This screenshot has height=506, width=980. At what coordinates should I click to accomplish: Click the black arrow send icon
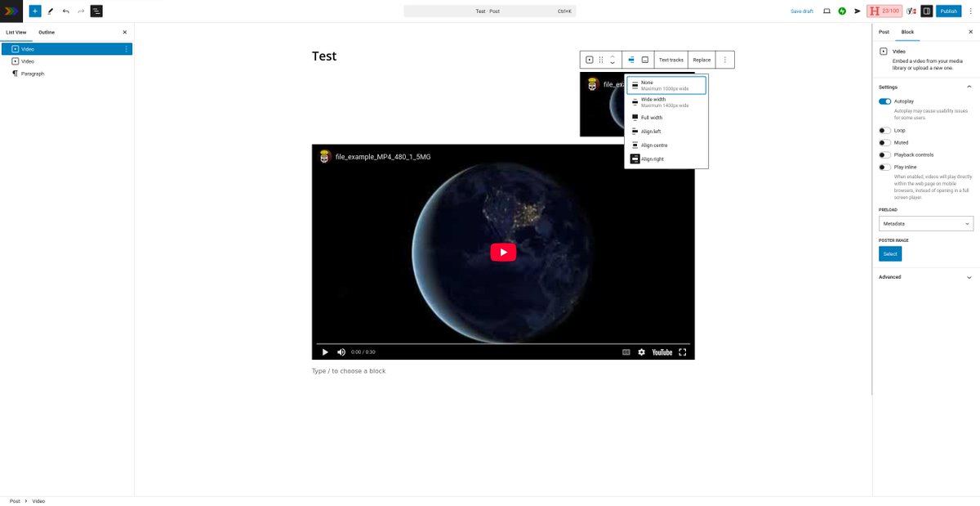point(857,11)
